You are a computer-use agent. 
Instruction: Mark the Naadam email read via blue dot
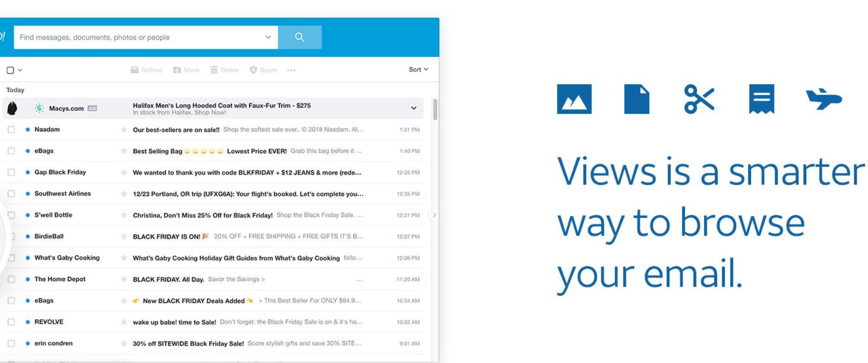point(28,129)
